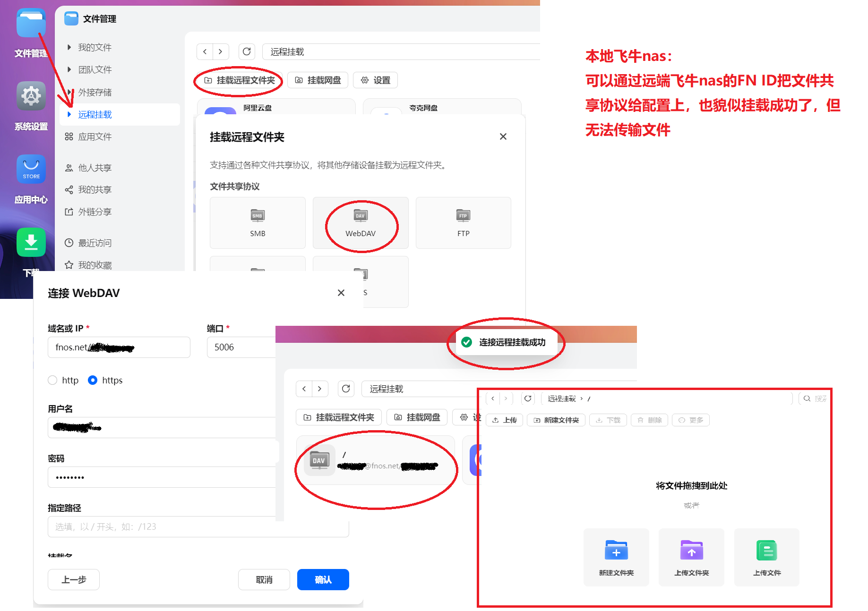The image size is (868, 611).
Task: Click the search box in empty-folder view
Action: pyautogui.click(x=813, y=399)
